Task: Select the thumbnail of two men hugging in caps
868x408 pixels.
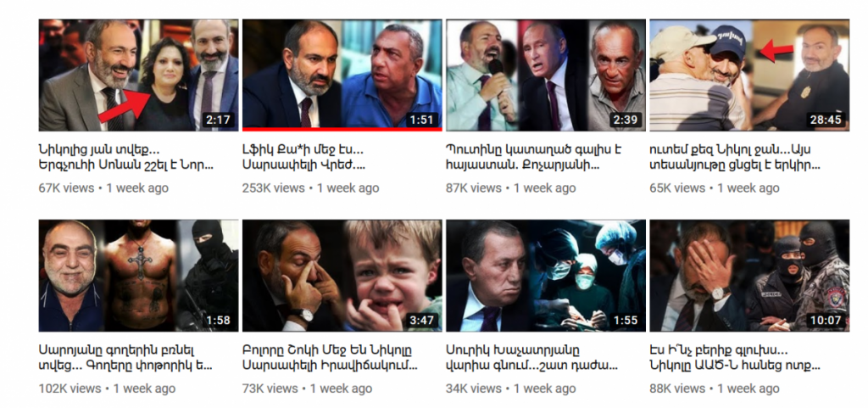Action: (749, 75)
